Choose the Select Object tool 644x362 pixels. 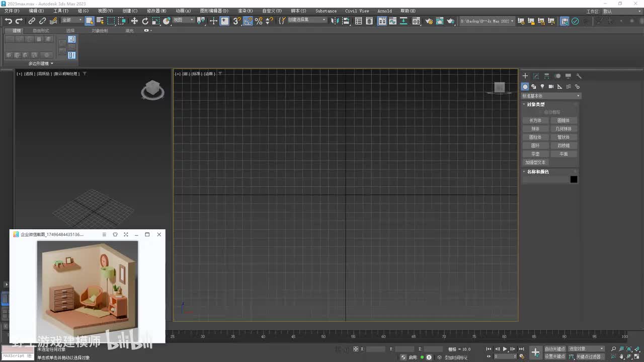pos(90,21)
